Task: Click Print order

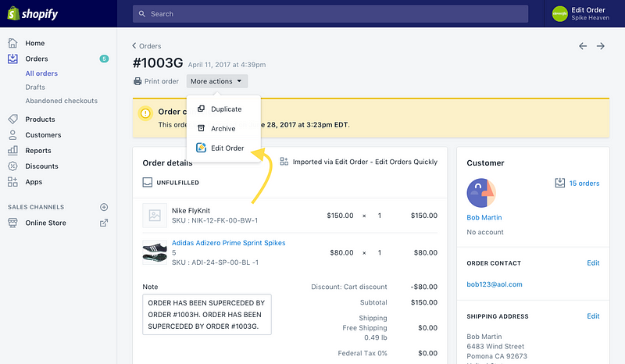Action: pyautogui.click(x=156, y=81)
